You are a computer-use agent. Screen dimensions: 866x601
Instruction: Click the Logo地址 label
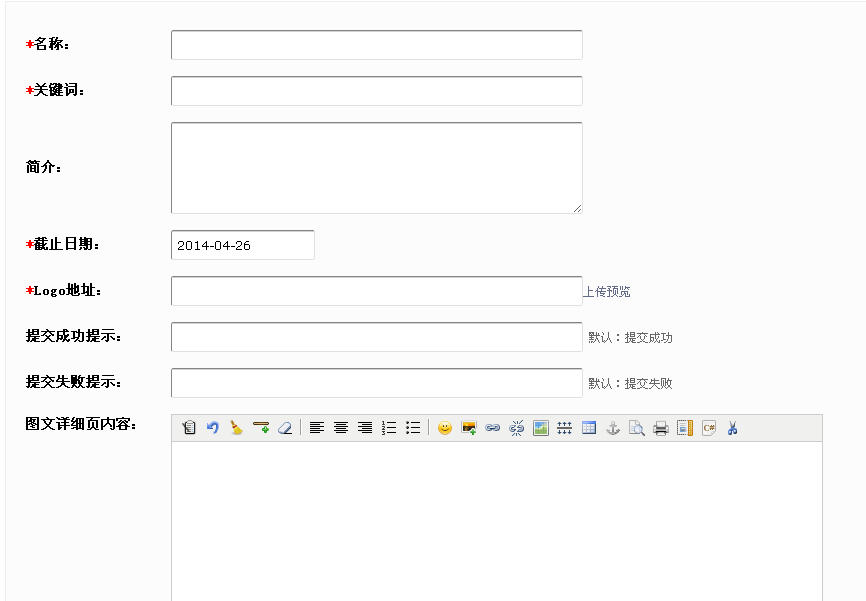click(64, 290)
